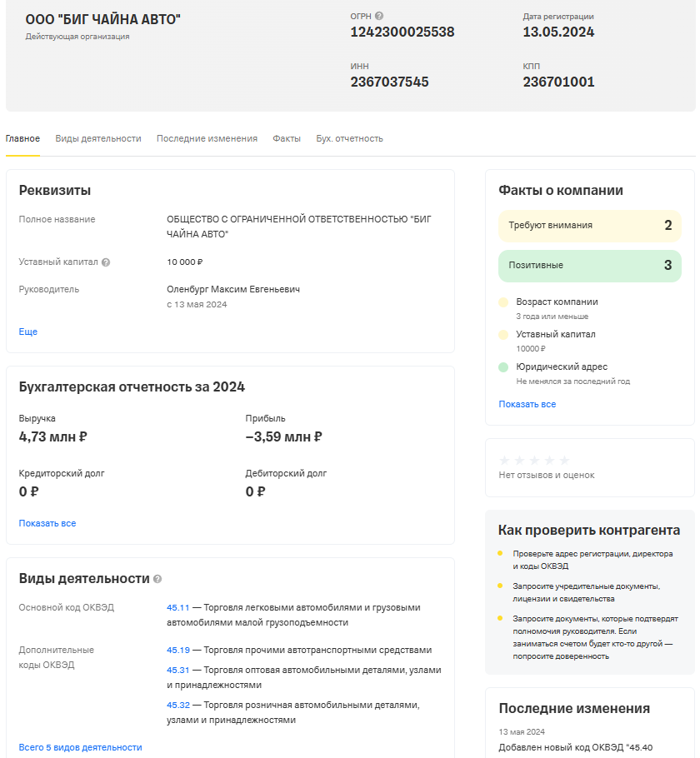Click the Добавлен новый код ОКВЭД entry
The image size is (700, 758).
[576, 747]
